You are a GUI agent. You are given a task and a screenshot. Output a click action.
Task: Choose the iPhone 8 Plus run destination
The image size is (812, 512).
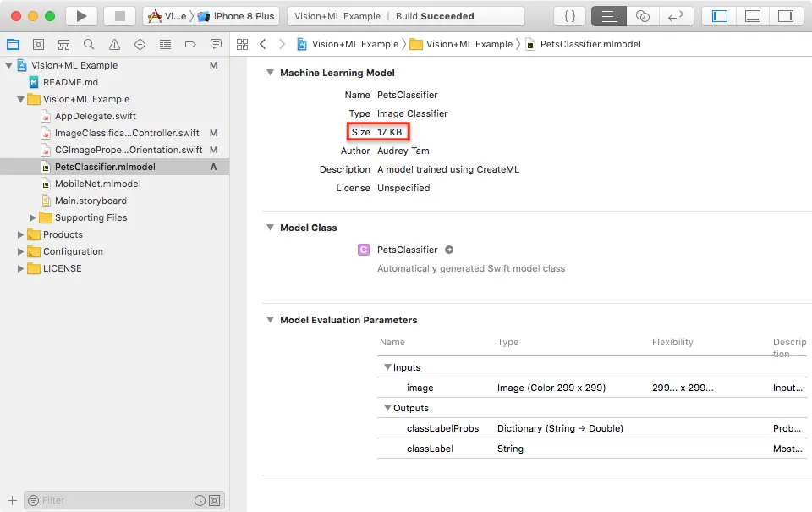coord(236,16)
